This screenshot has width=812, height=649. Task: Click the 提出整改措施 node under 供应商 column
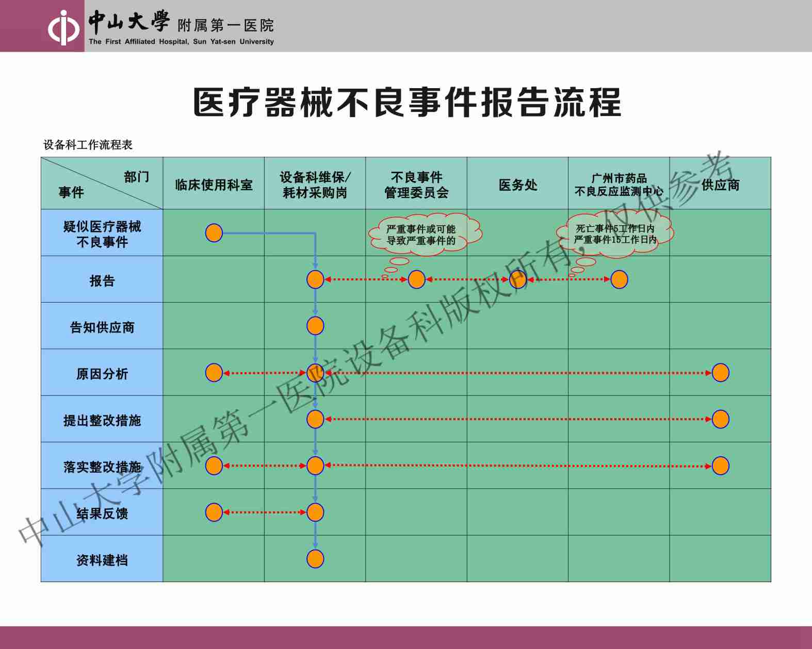(x=721, y=419)
